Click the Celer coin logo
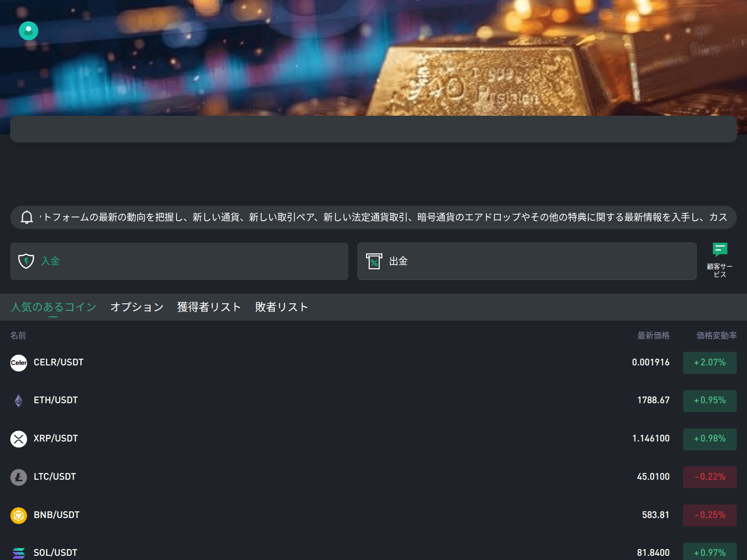747x560 pixels. (x=19, y=363)
